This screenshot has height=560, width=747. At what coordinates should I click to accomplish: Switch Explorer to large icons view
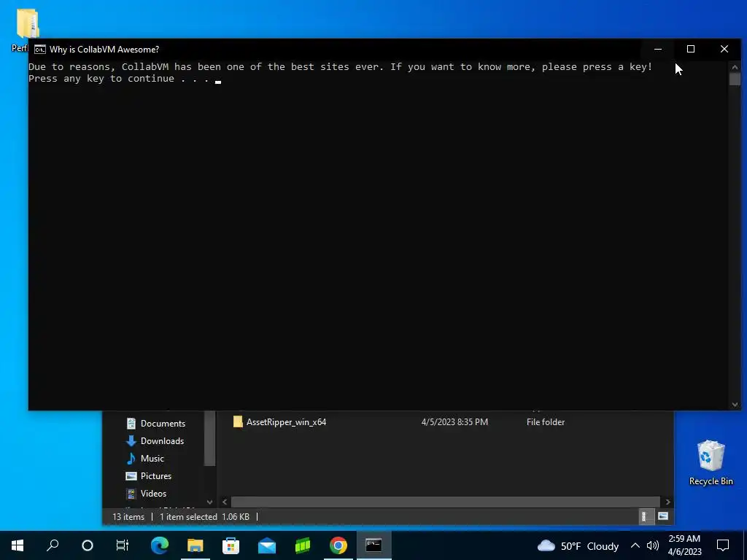click(662, 516)
